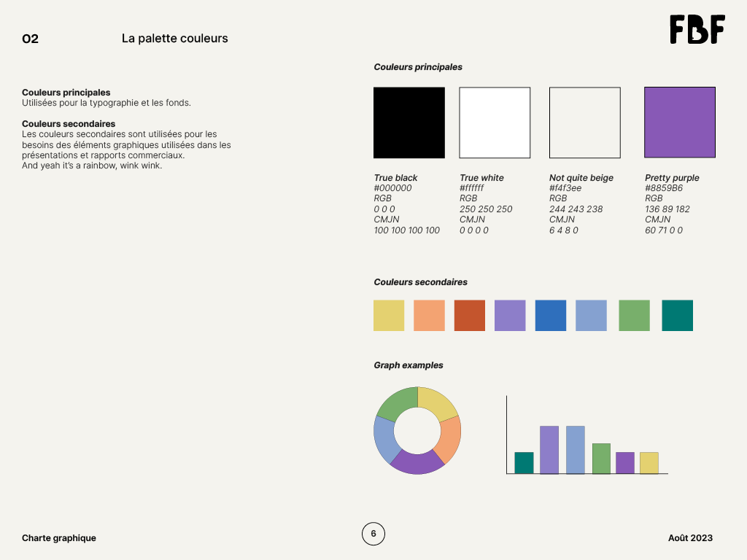Click the section number 02
The height and width of the screenshot is (560, 747).
click(30, 39)
